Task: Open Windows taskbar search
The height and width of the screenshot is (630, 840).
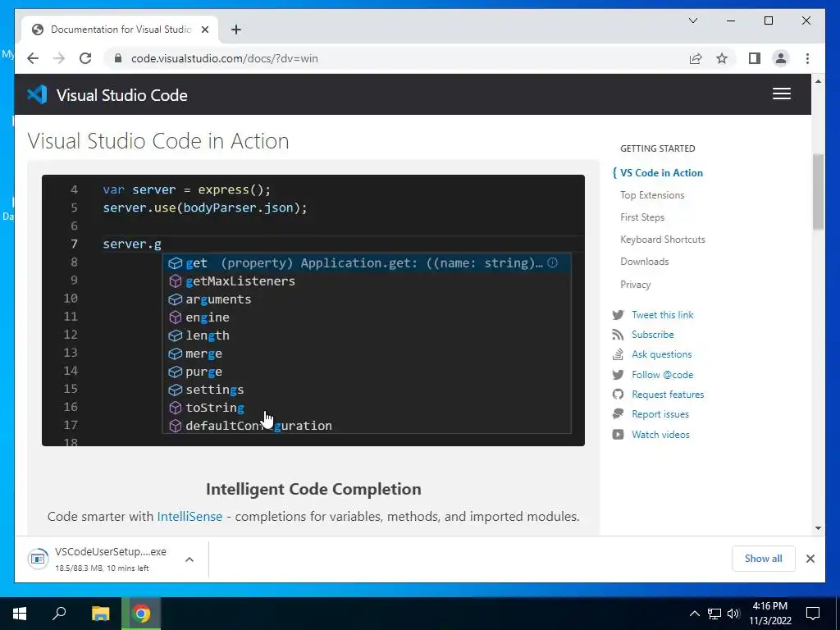Action: click(59, 614)
